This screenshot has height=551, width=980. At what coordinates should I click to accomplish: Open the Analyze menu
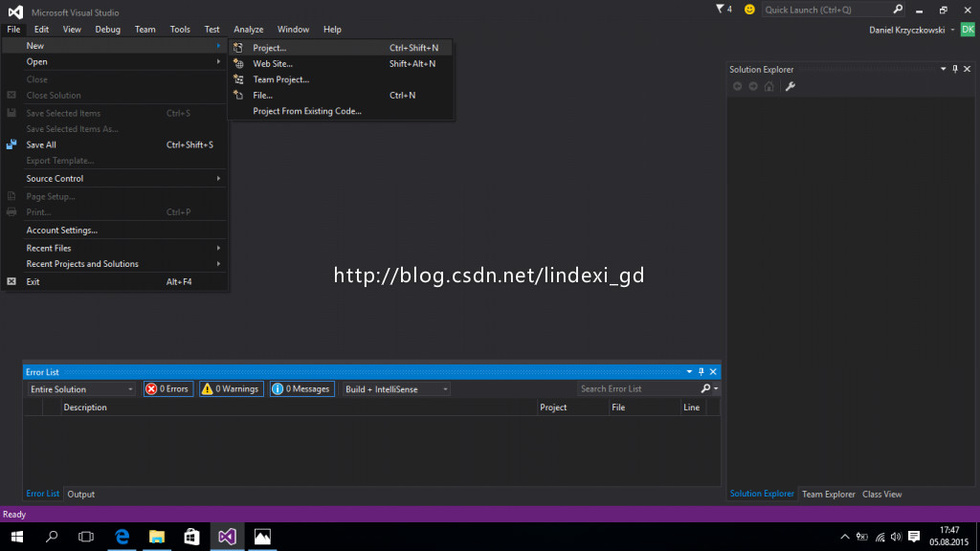248,30
